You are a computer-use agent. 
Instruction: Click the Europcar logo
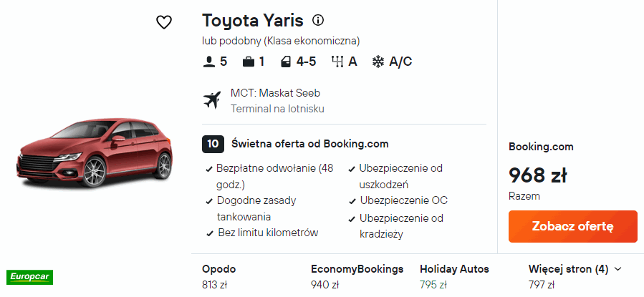[29, 276]
